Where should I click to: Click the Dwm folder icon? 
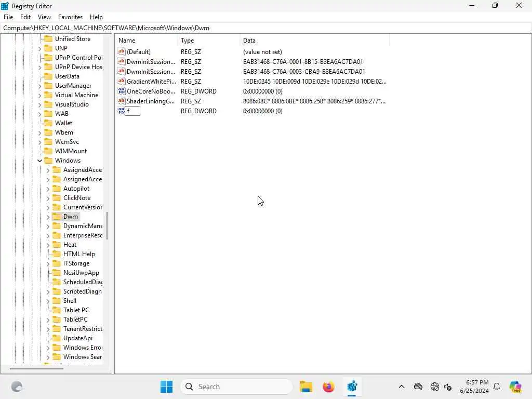click(57, 217)
